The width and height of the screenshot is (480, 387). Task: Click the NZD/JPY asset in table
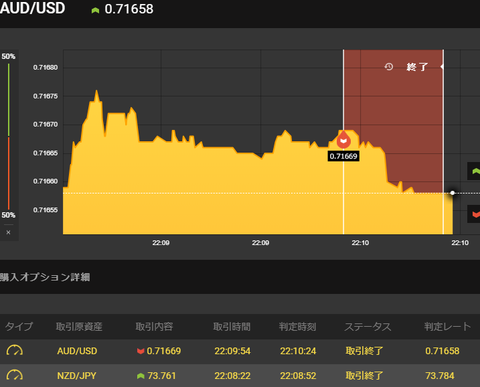pos(77,376)
